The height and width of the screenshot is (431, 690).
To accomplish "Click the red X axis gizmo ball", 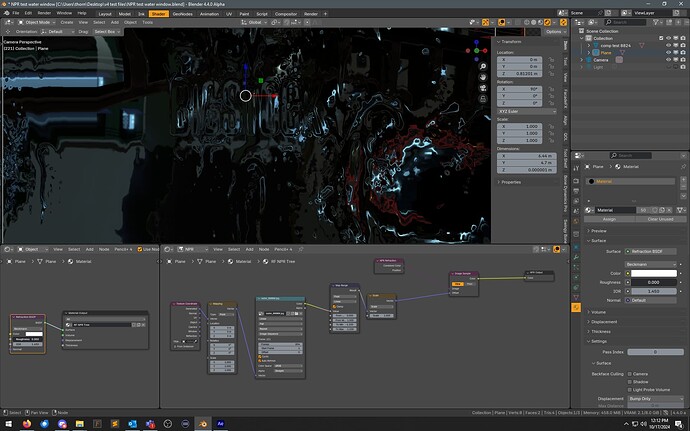I will point(485,51).
